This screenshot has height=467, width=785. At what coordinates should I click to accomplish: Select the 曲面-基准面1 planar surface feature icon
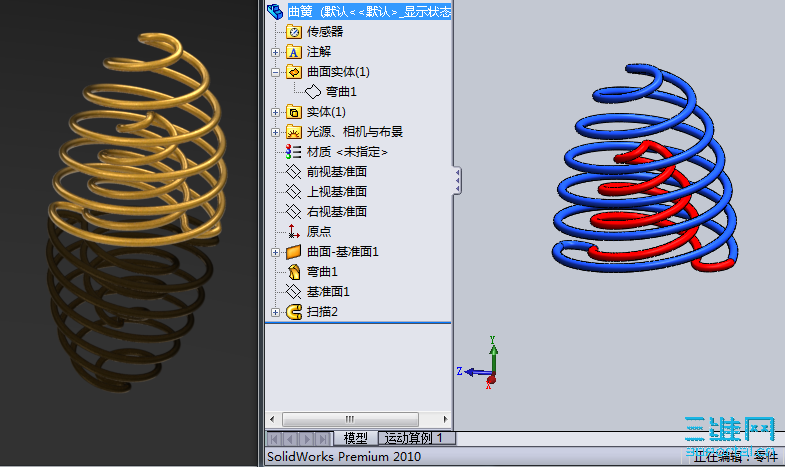pos(294,252)
